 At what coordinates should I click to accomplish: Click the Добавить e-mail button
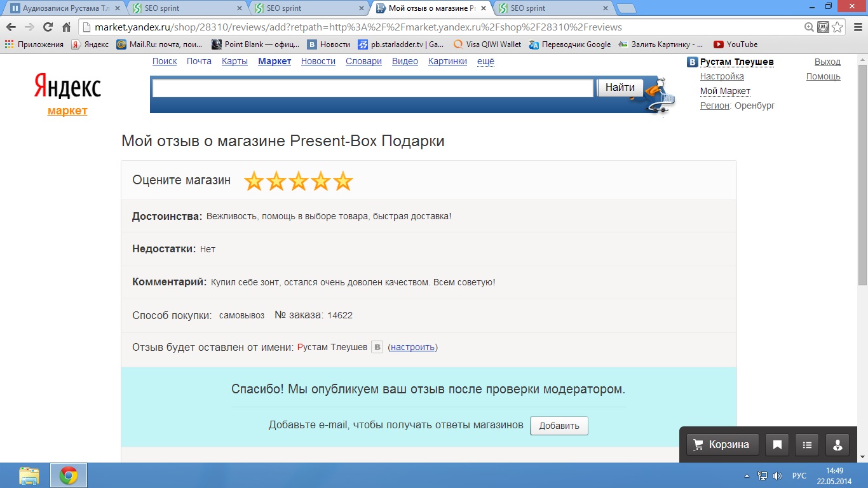point(559,426)
